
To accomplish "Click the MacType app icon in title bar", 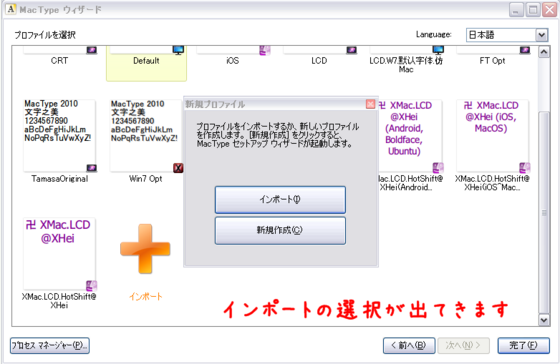I will 11,9.
